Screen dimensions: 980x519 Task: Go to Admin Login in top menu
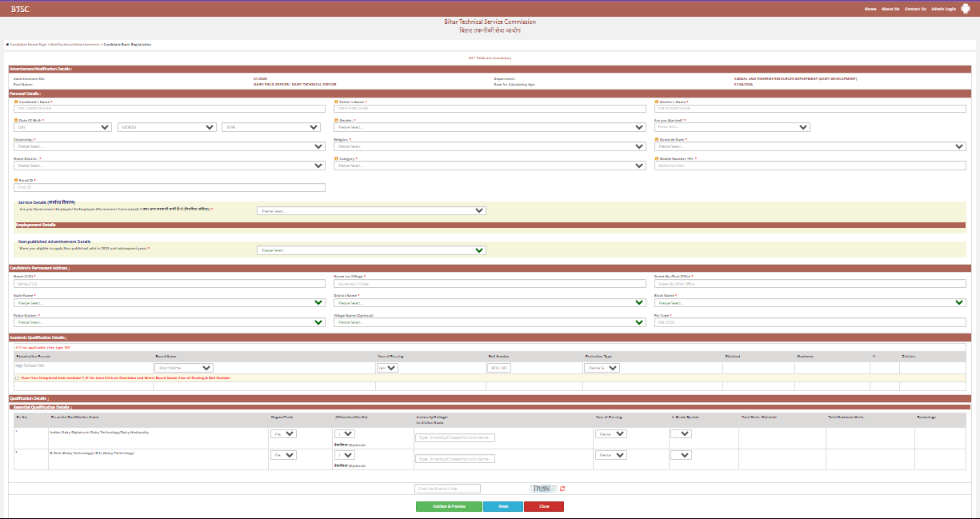tap(944, 9)
